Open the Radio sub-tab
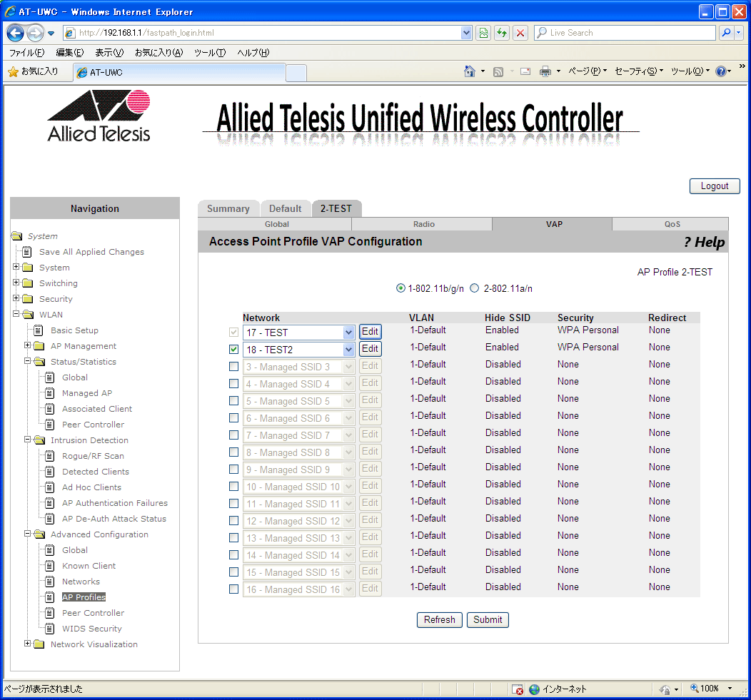 (424, 224)
